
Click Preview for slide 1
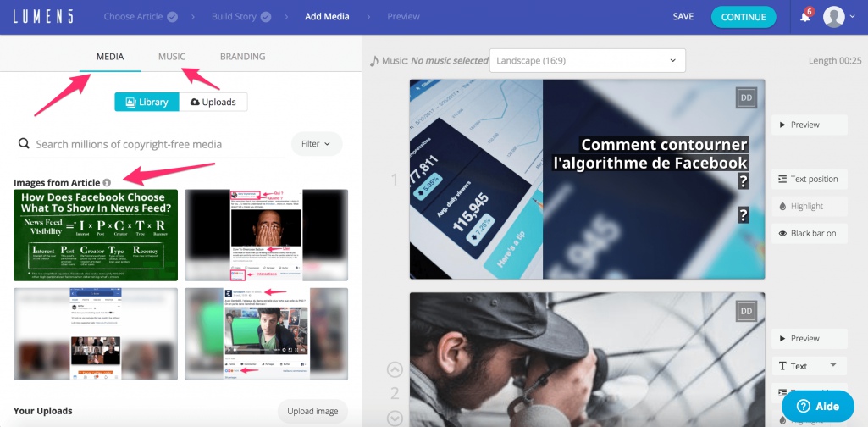[x=809, y=125]
